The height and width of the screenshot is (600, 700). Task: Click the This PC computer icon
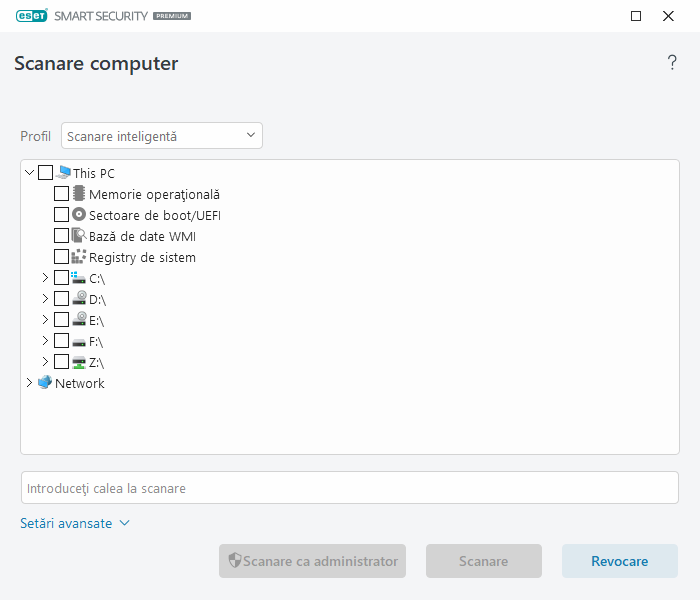tap(63, 173)
